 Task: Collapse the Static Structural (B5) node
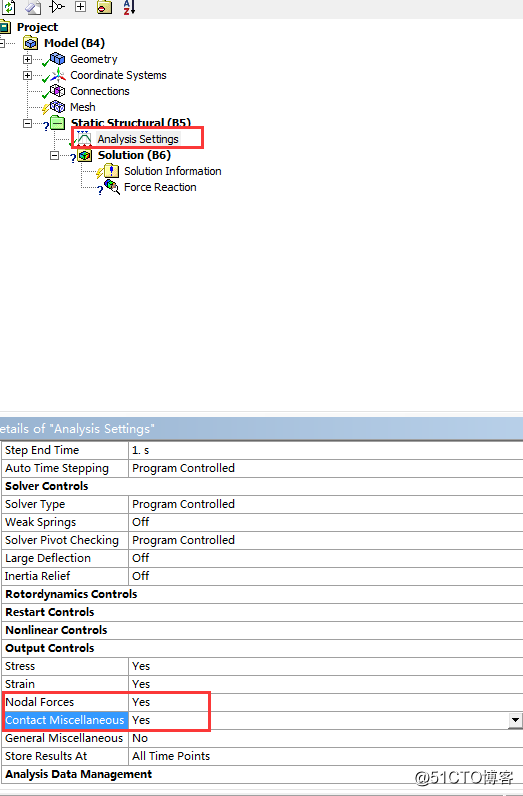point(27,123)
